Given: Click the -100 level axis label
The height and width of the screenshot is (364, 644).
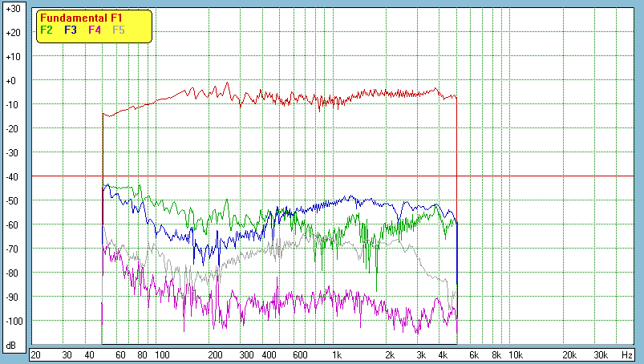Looking at the screenshot, I should (11, 321).
